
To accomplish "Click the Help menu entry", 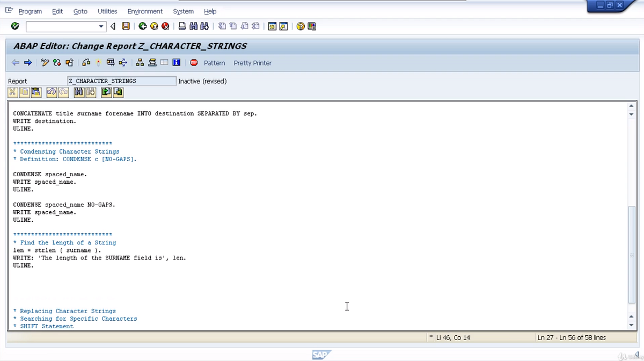I will coord(210,11).
